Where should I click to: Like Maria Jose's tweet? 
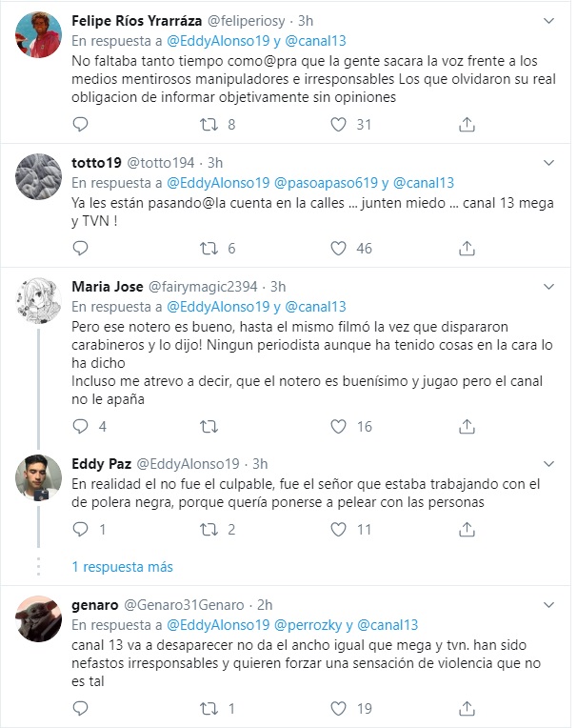[x=338, y=427]
